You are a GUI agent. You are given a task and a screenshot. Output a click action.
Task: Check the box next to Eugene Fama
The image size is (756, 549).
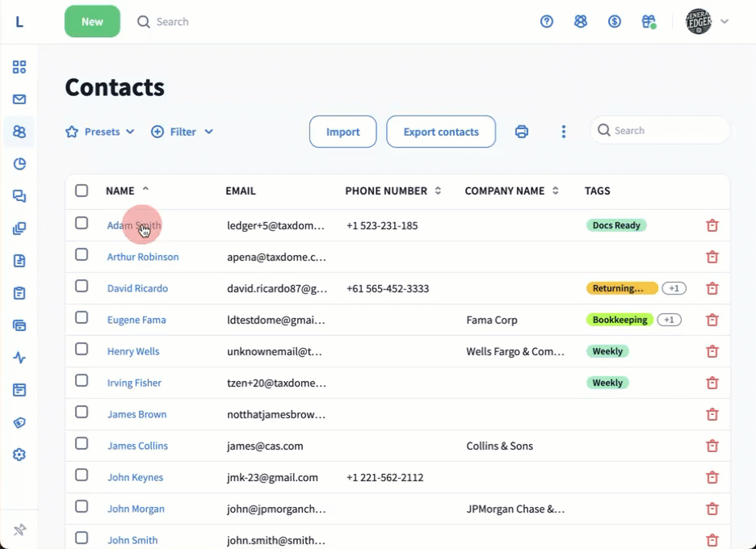(x=82, y=317)
